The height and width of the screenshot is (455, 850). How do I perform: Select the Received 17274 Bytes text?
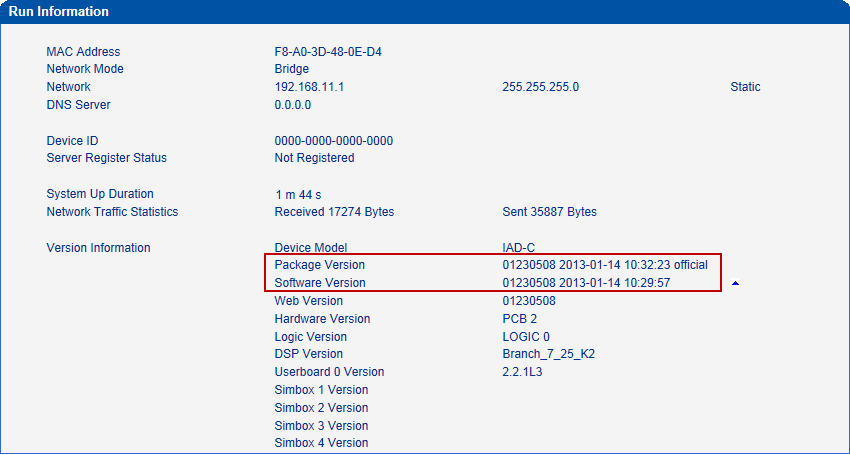(334, 212)
